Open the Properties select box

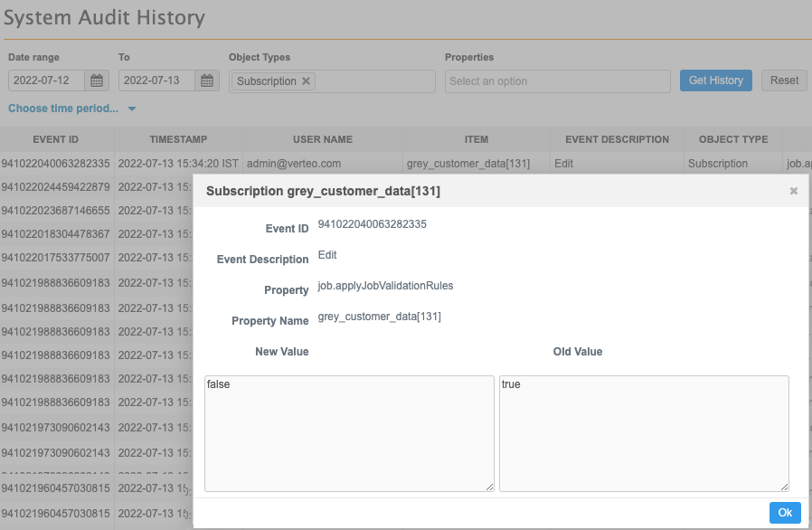point(557,81)
